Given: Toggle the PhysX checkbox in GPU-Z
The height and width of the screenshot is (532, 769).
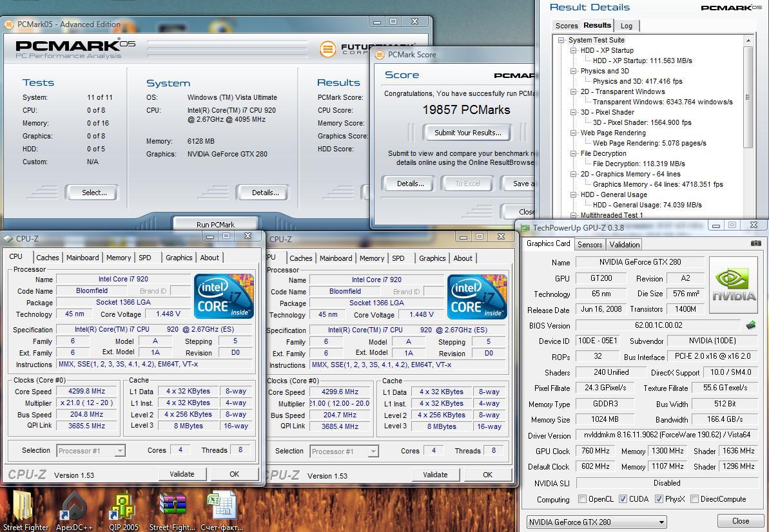Looking at the screenshot, I should click(x=659, y=499).
